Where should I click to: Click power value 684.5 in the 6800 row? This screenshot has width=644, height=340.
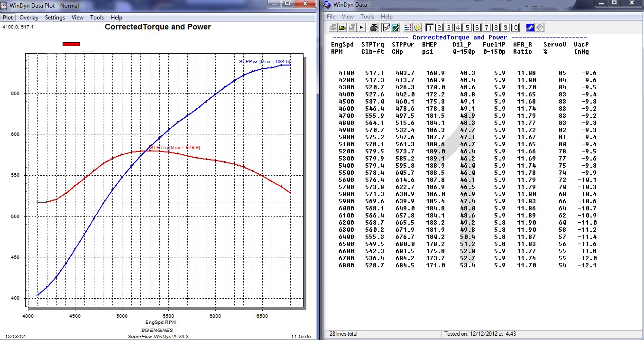(405, 265)
